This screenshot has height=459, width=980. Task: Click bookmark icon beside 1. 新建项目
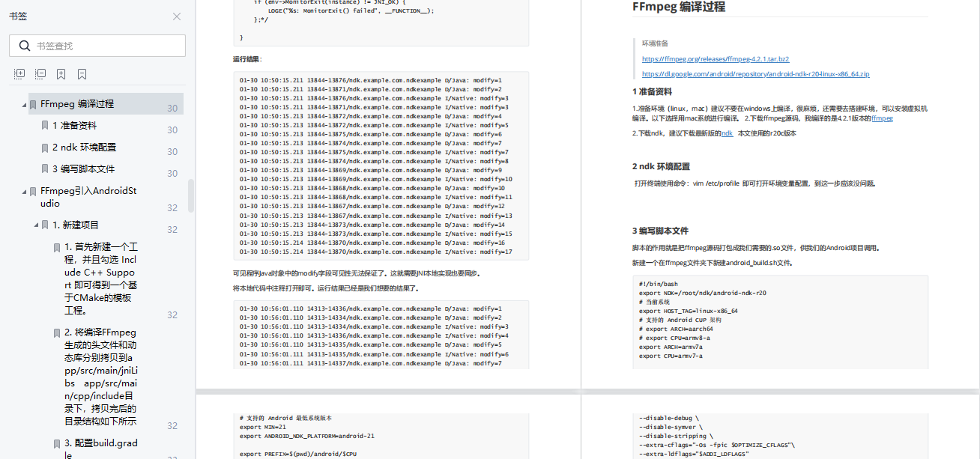coord(45,225)
